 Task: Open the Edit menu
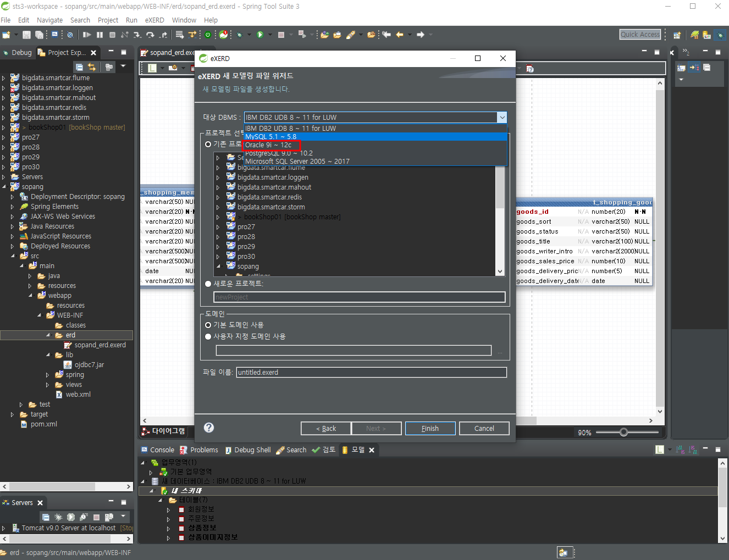[x=24, y=20]
